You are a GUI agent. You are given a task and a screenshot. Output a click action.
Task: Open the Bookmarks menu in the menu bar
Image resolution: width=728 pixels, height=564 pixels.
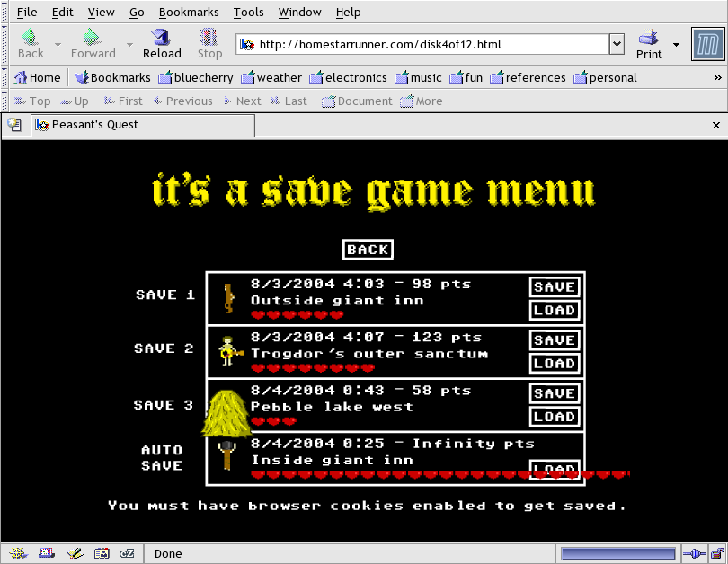[x=189, y=12]
